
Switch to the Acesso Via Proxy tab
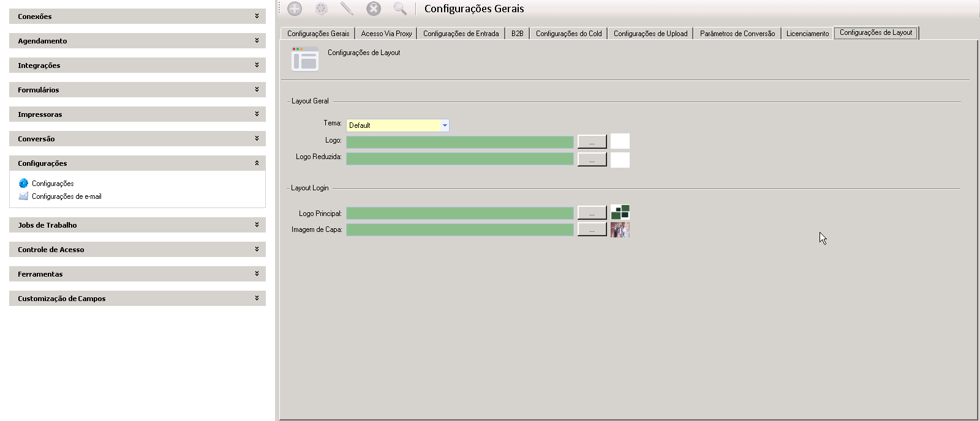coord(386,34)
